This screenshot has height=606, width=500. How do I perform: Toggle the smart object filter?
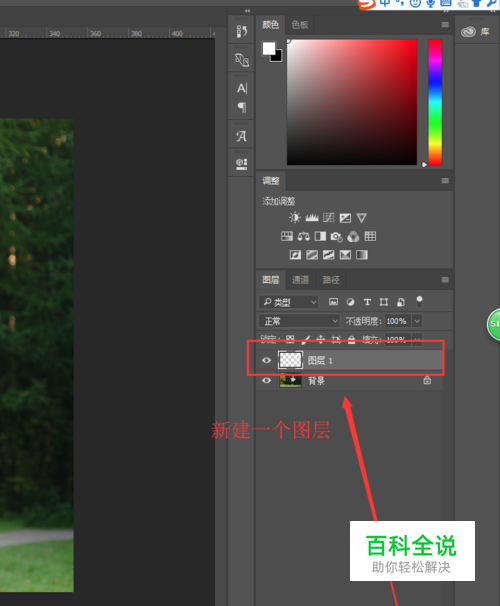tap(401, 302)
